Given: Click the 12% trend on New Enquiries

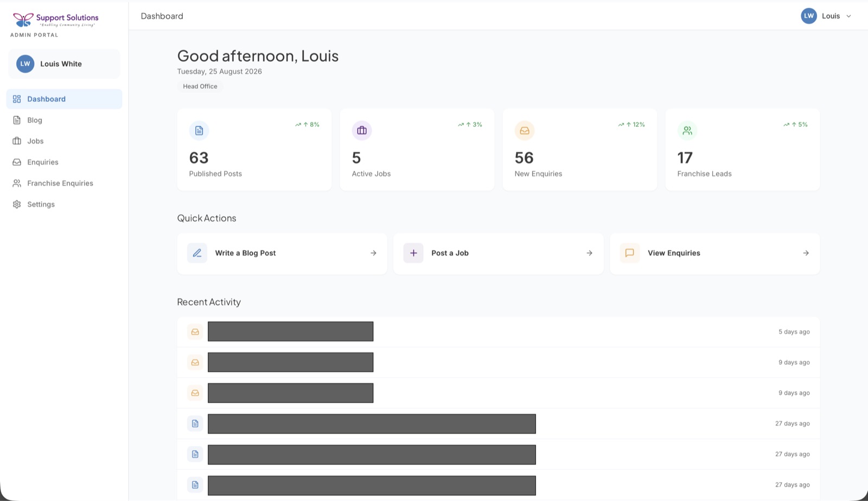Looking at the screenshot, I should 631,125.
